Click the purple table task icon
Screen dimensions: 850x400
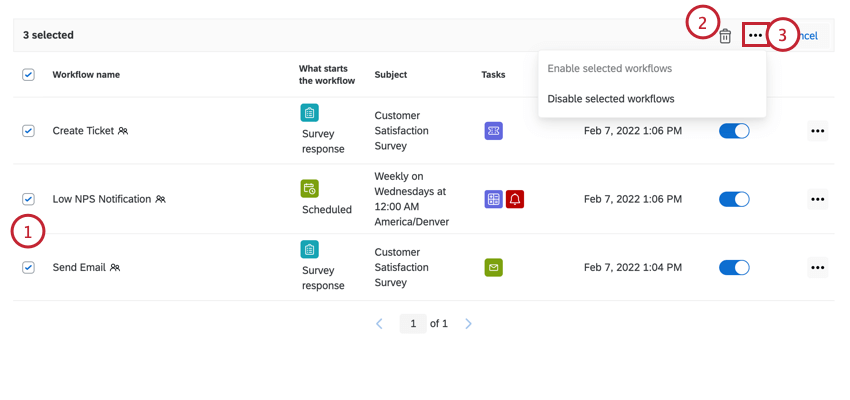pos(493,199)
